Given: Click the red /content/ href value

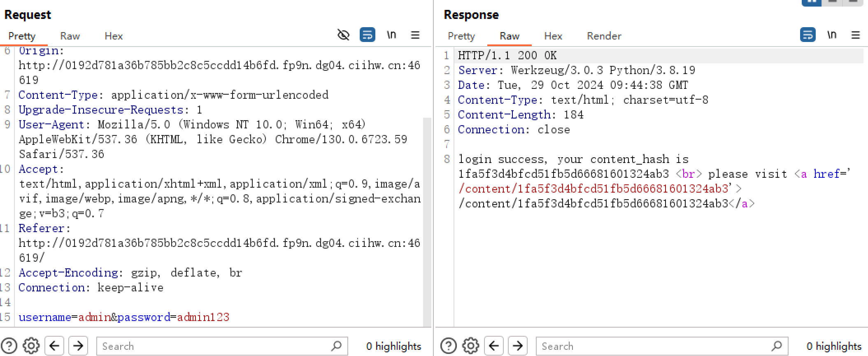Looking at the screenshot, I should click(x=593, y=189).
